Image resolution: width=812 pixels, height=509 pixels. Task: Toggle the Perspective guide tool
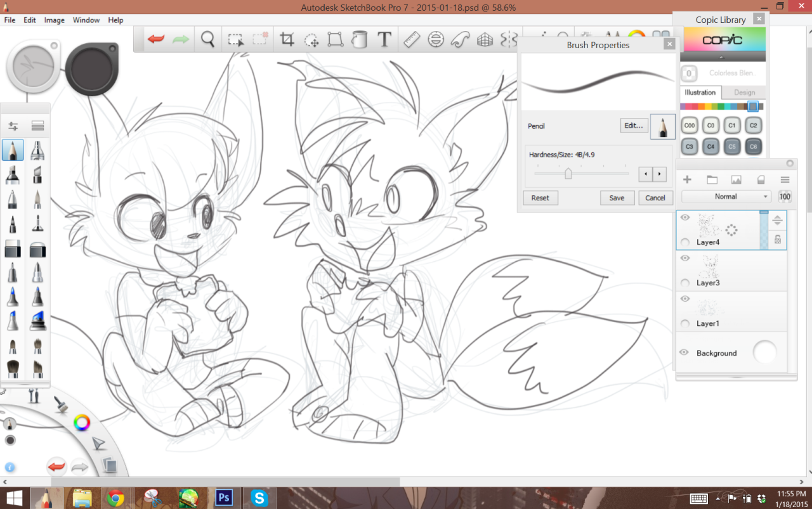tap(485, 39)
